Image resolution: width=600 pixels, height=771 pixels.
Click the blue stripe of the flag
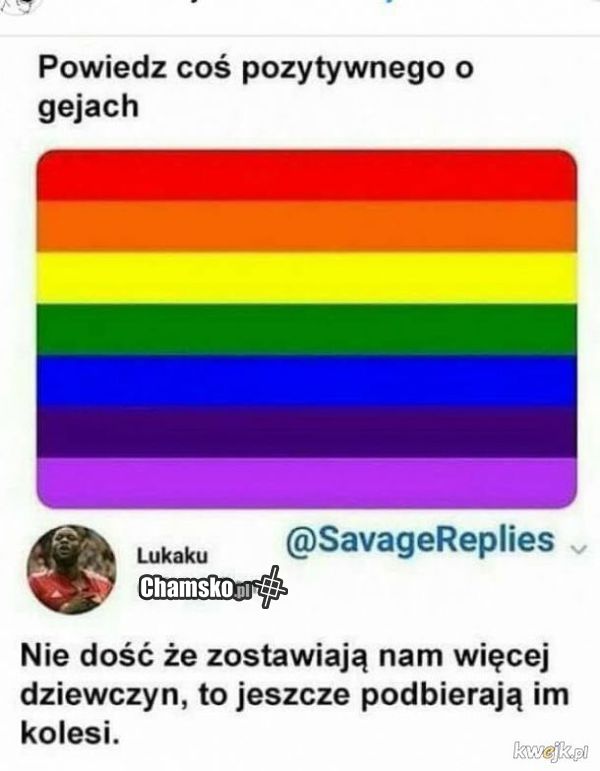coord(307,381)
